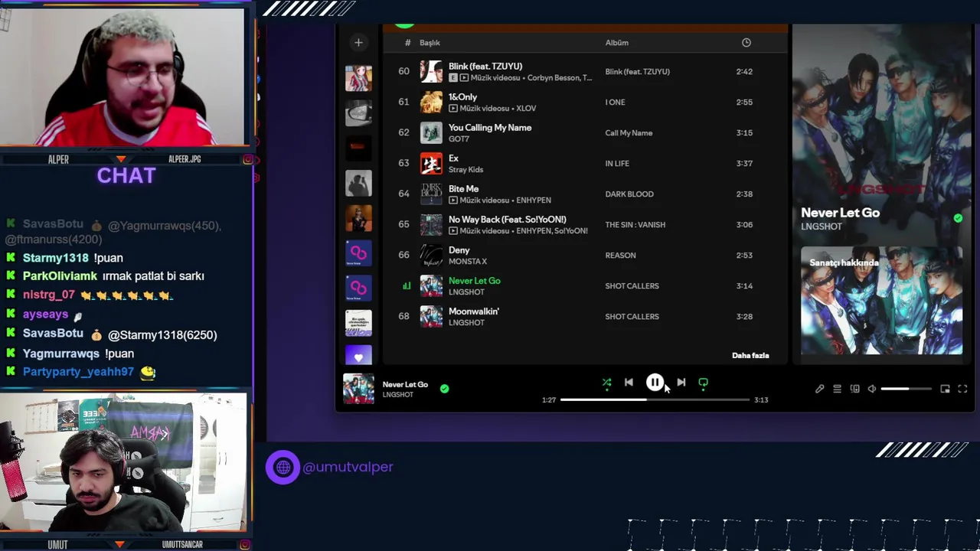The height and width of the screenshot is (551, 980).
Task: Click the music video icon under Bite Me
Action: click(x=453, y=201)
